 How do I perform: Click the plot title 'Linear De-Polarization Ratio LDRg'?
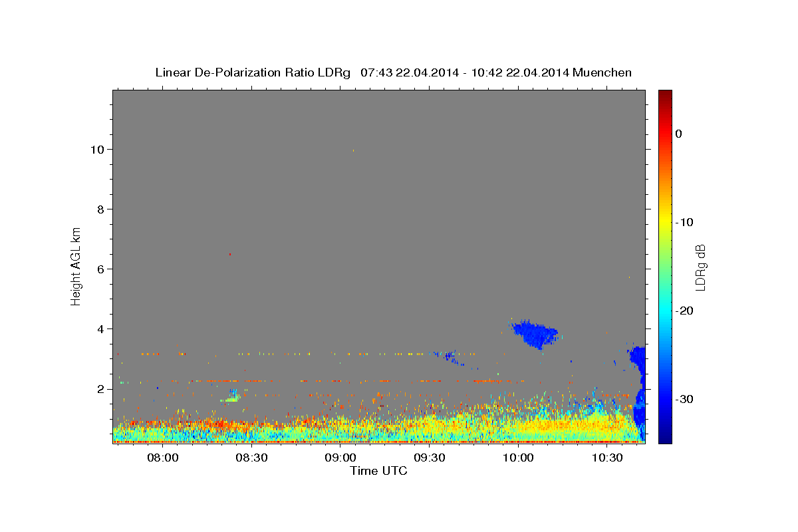pyautogui.click(x=253, y=72)
